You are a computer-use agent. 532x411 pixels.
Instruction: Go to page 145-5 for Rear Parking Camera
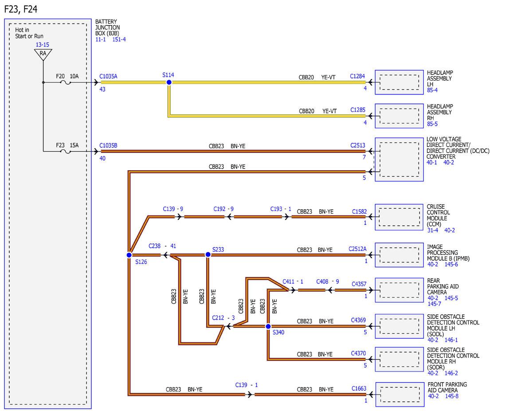pos(451,298)
